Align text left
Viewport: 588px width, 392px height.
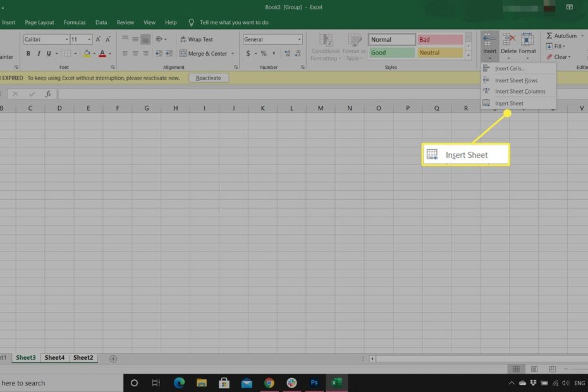(x=125, y=54)
